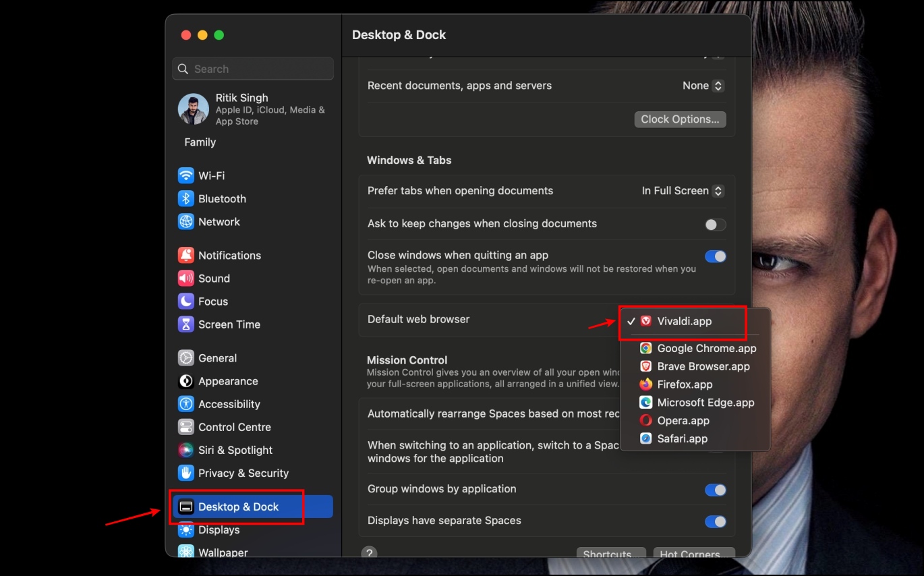Select the Siri & Spotlight icon
924x576 pixels.
coord(186,450)
